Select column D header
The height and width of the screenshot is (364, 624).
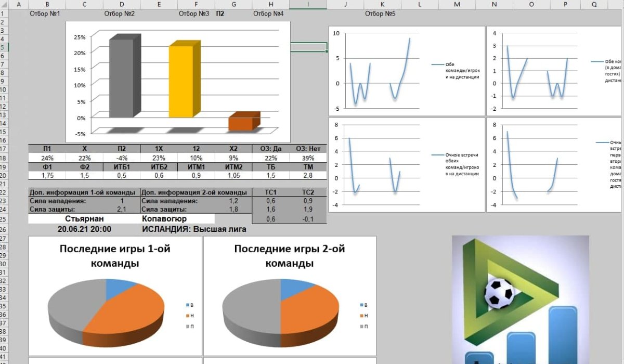(x=121, y=5)
